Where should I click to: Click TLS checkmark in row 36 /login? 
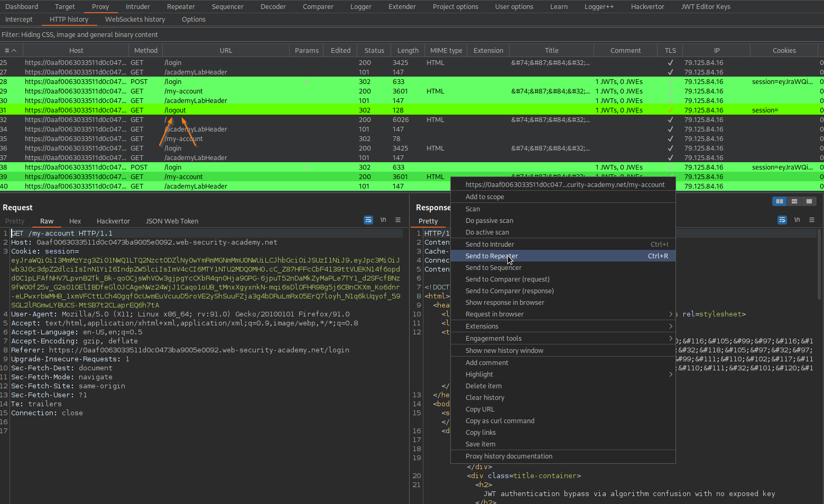(670, 148)
